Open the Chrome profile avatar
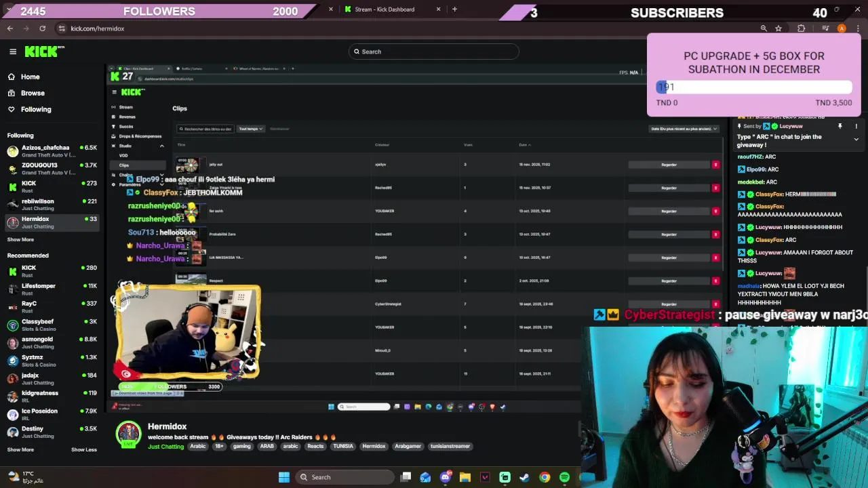The width and height of the screenshot is (868, 488). pyautogui.click(x=842, y=28)
